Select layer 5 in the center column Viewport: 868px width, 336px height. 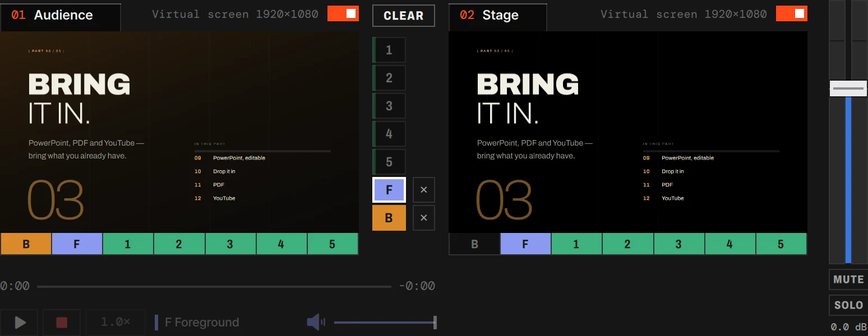[x=389, y=162]
